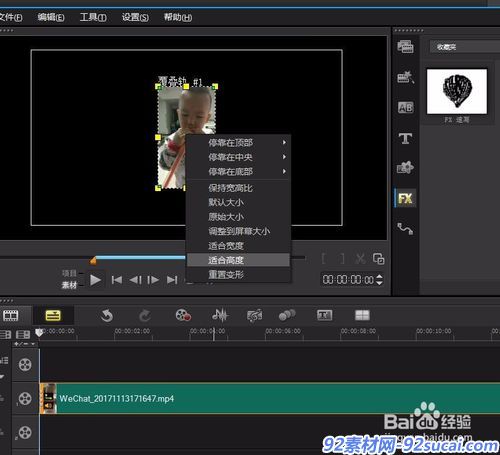Image resolution: width=500 pixels, height=455 pixels.
Task: Open the Title T panel icon
Action: (405, 138)
